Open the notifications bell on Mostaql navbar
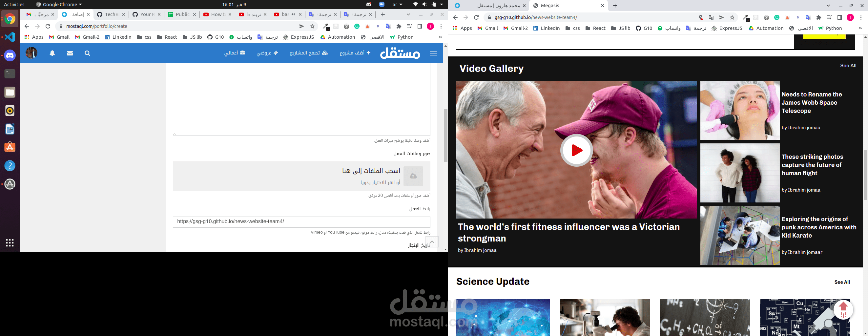 [x=52, y=53]
